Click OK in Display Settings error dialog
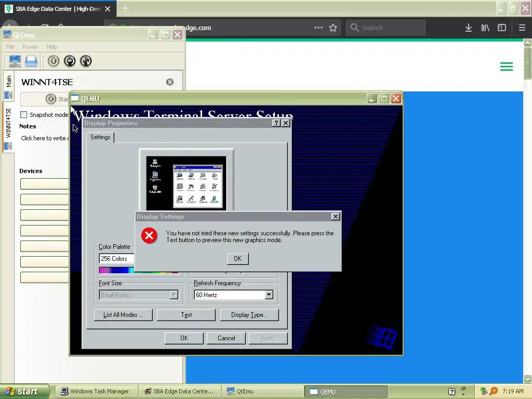 click(237, 259)
